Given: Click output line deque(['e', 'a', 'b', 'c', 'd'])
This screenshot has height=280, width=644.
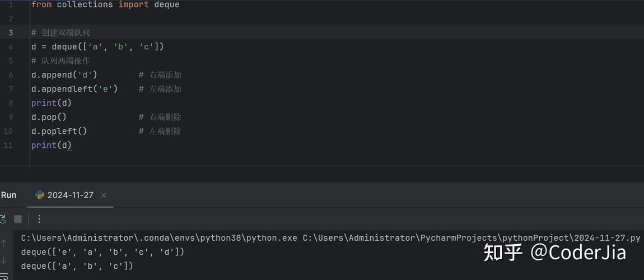Looking at the screenshot, I should [102, 252].
